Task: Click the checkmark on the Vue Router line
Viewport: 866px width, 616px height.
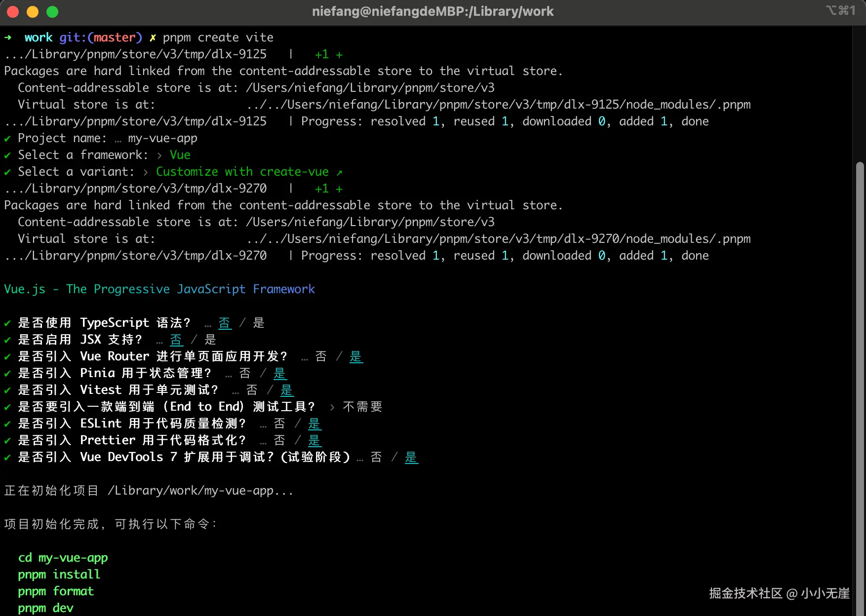Action: [x=7, y=357]
